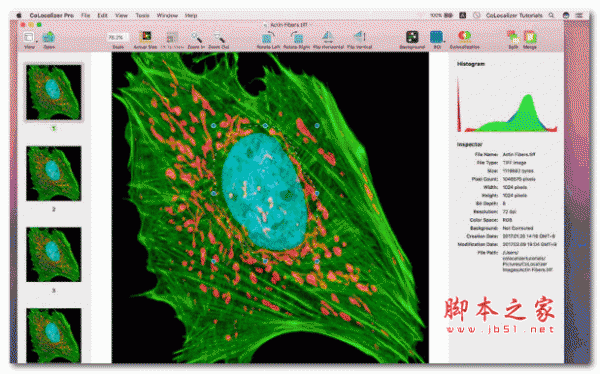Click the Zoom Out magnifier
Image resolution: width=600 pixels, height=374 pixels.
pyautogui.click(x=219, y=37)
